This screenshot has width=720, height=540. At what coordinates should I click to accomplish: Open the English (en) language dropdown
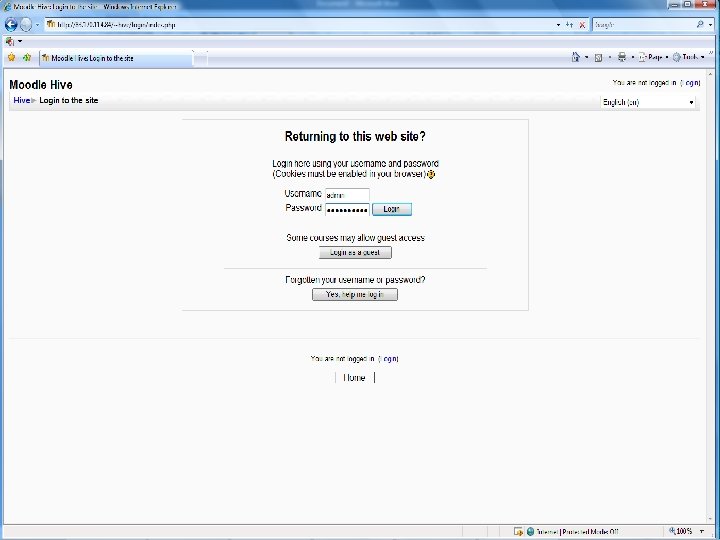[648, 102]
